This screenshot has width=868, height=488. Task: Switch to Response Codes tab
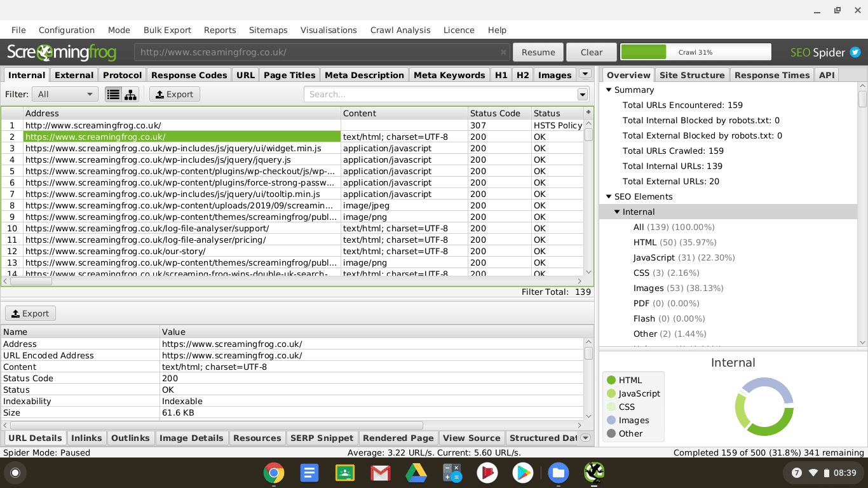coord(189,75)
